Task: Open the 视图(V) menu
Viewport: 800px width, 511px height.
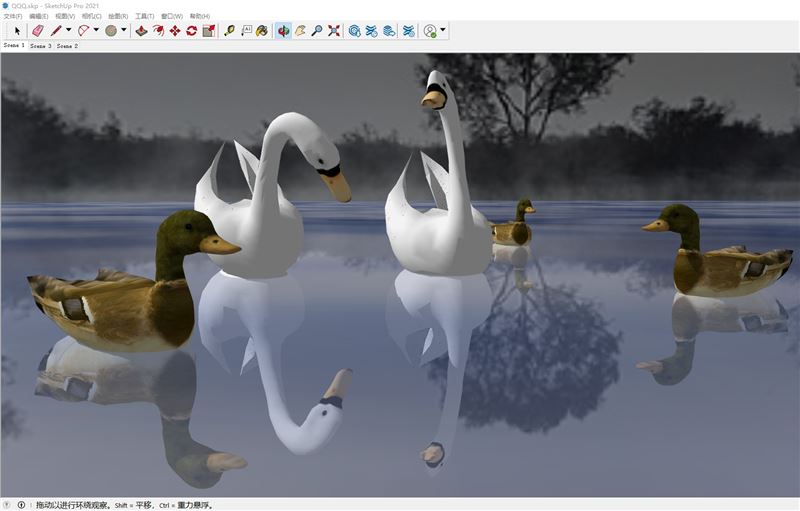Action: 65,16
